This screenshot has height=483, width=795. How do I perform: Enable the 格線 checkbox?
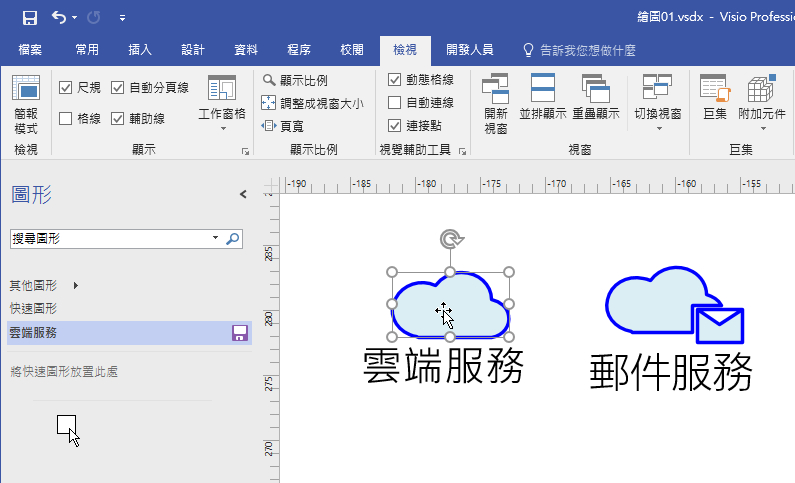coord(65,119)
